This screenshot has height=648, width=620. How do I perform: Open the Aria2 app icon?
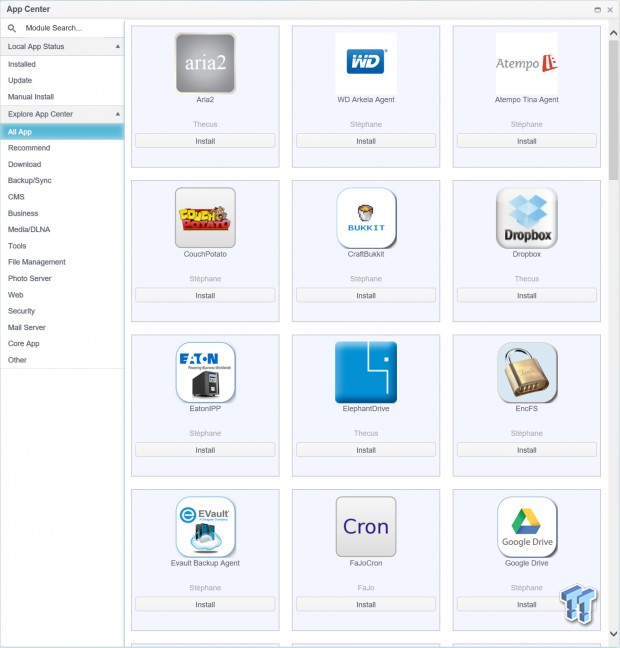pos(205,63)
